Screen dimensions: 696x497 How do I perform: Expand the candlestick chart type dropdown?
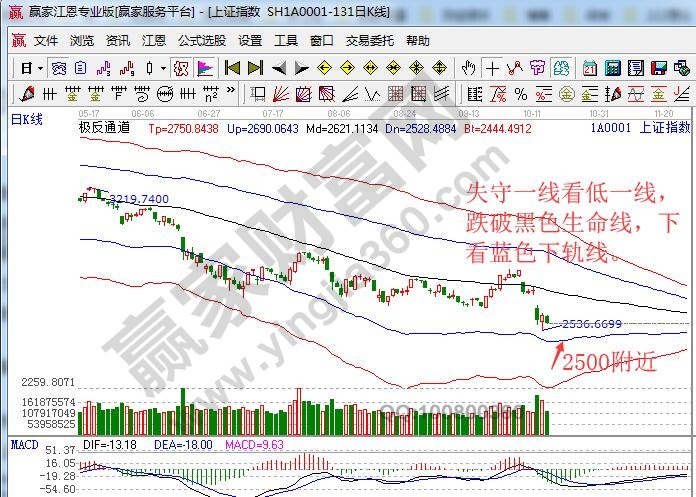tap(163, 68)
